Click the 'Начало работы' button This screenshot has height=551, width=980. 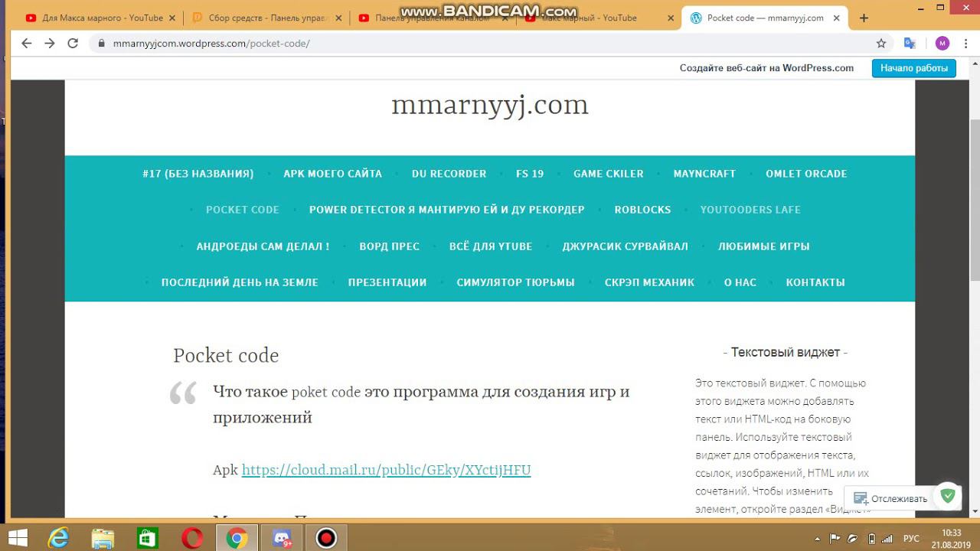(x=913, y=68)
